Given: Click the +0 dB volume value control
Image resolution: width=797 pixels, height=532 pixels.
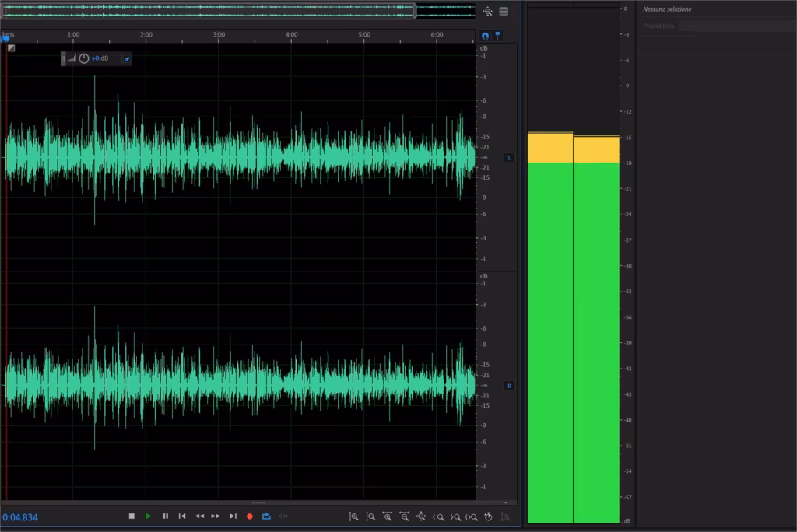Looking at the screenshot, I should pos(100,58).
